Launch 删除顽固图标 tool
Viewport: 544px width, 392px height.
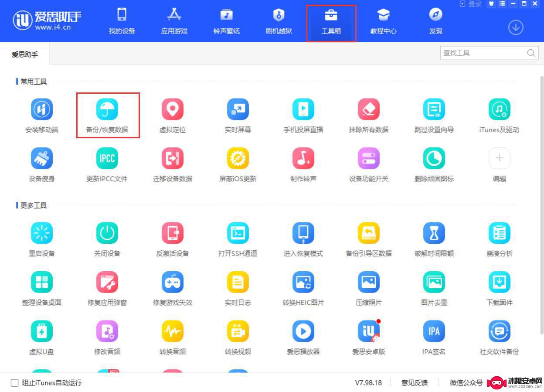point(434,158)
